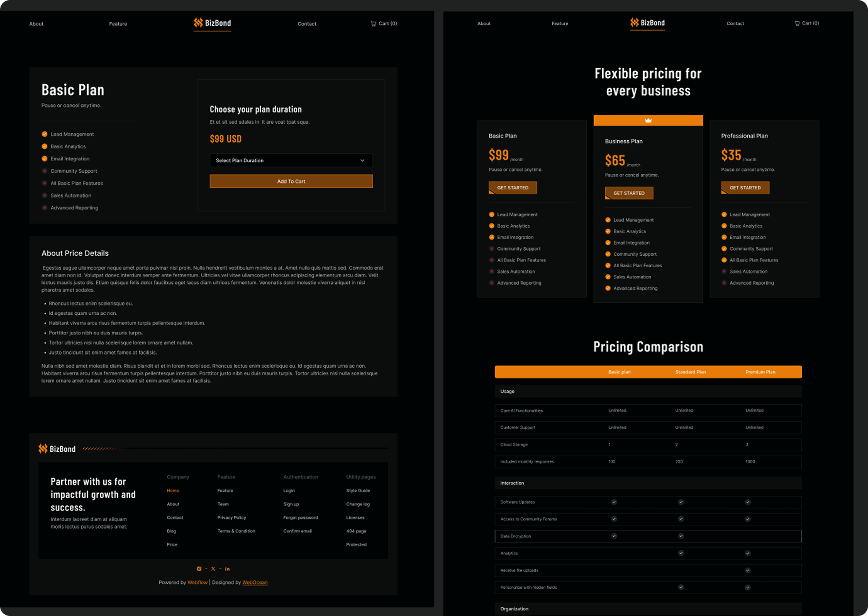Click the cart icon in the left page header
The image size is (868, 616).
coord(373,24)
